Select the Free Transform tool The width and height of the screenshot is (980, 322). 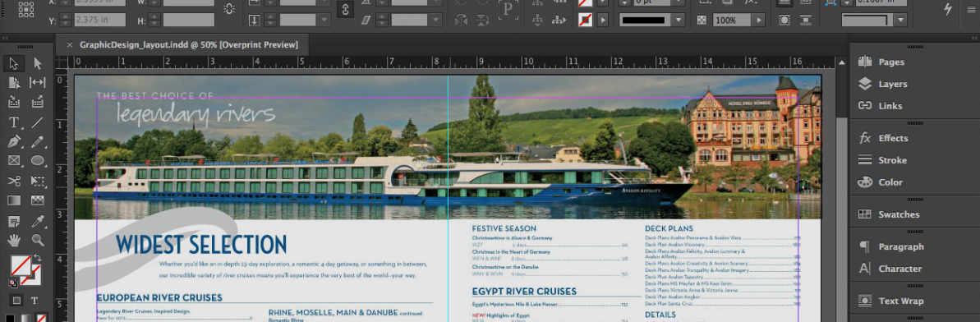coord(38,182)
